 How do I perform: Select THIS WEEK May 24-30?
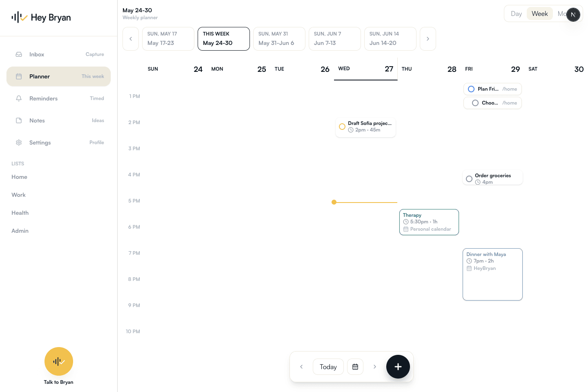(x=224, y=39)
